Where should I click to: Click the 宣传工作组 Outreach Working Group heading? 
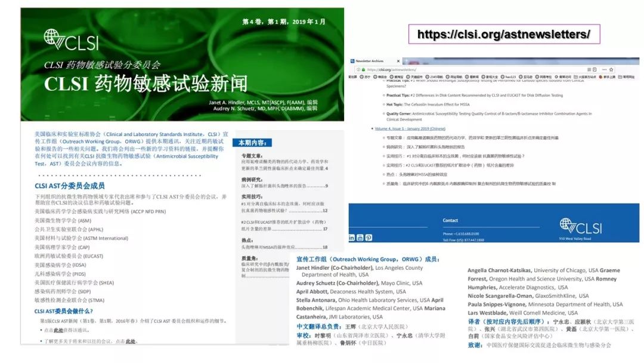click(368, 259)
